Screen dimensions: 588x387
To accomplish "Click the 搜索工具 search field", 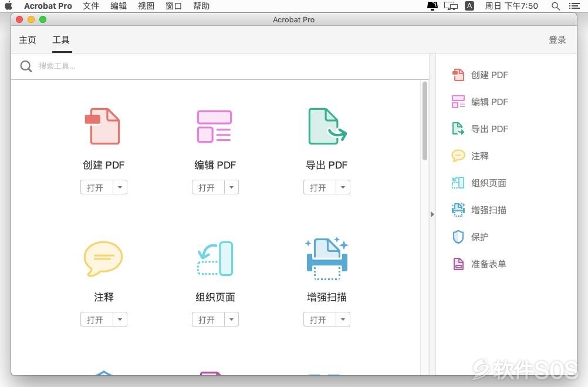I will 219,66.
